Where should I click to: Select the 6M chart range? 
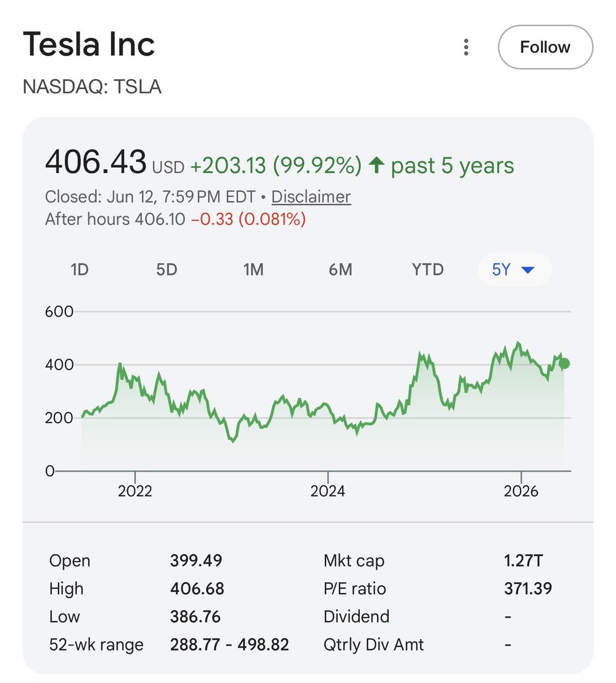[340, 270]
